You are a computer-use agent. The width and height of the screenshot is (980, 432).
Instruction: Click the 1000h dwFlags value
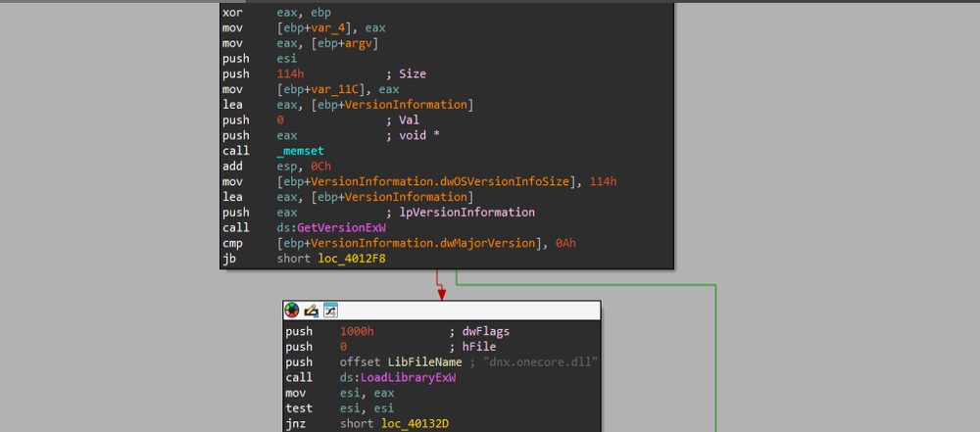click(x=357, y=331)
